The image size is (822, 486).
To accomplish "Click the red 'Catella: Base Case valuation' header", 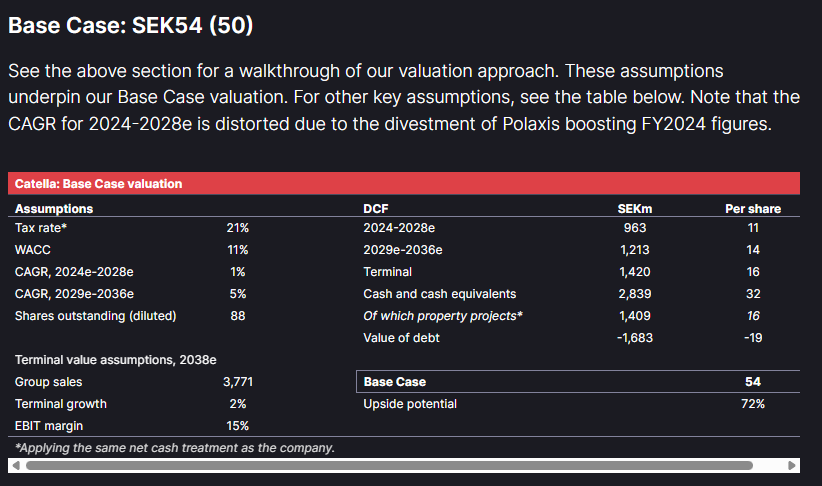I will [404, 183].
